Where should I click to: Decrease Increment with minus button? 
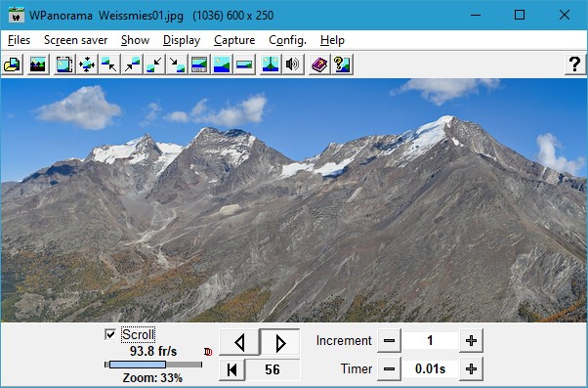[389, 341]
